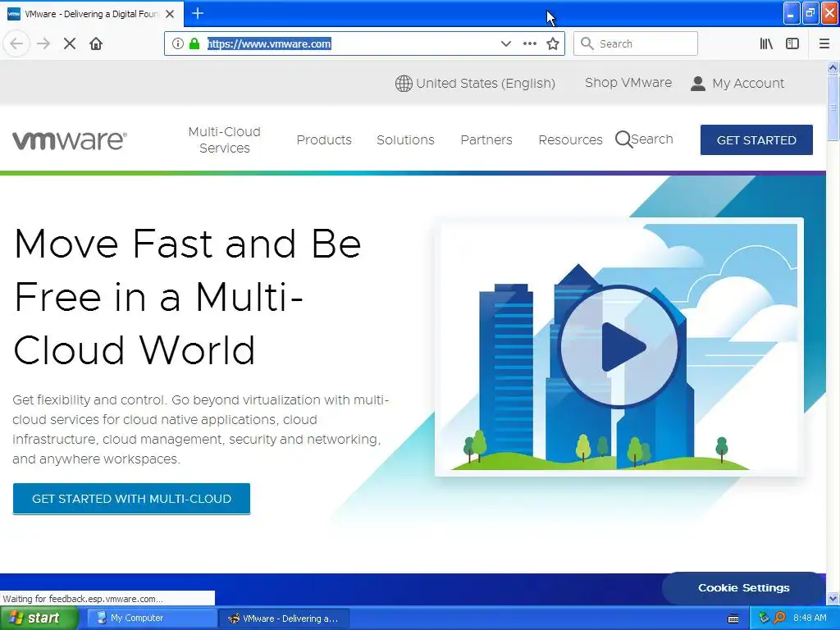Click the browser back arrow button
Viewport: 840px width, 630px height.
click(16, 43)
